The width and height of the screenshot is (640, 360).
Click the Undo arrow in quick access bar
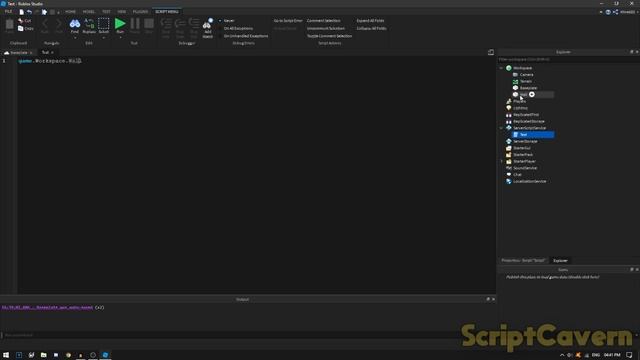(29, 12)
